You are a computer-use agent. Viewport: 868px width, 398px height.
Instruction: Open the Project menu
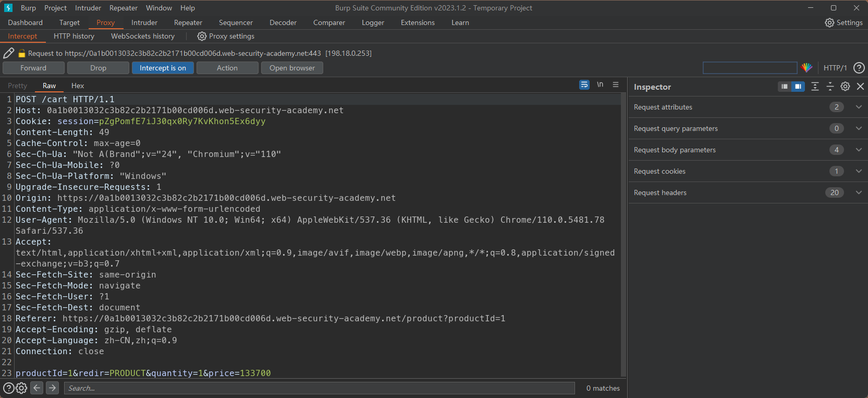55,8
